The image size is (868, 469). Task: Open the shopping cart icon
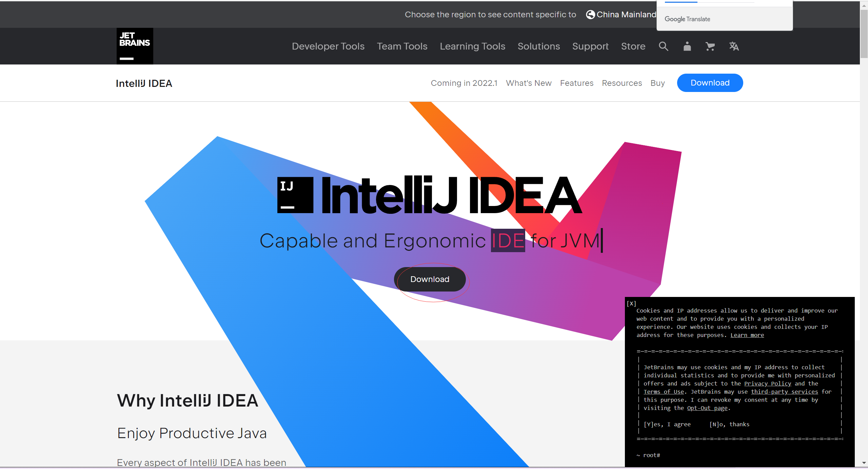coord(710,46)
